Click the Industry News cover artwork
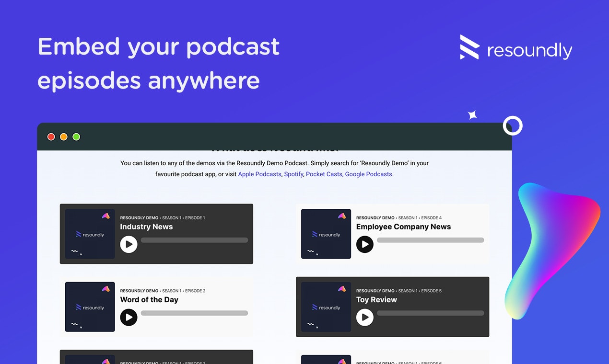This screenshot has height=364, width=609. [x=90, y=234]
